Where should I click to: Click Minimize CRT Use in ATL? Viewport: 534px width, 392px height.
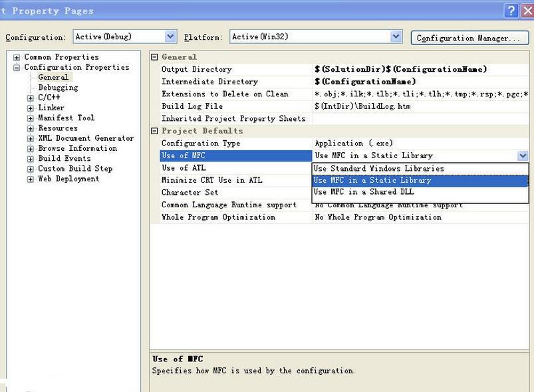(x=212, y=180)
